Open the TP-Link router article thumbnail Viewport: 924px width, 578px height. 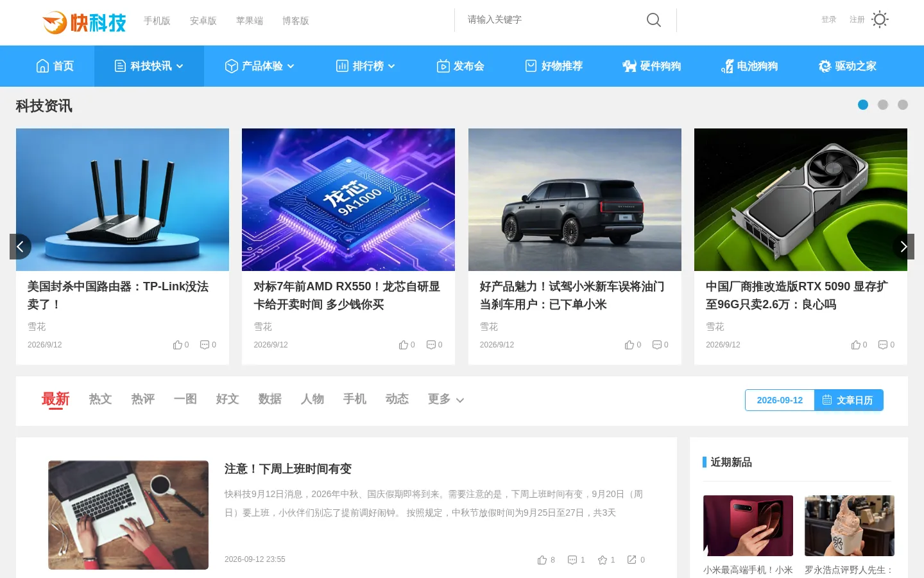click(123, 200)
